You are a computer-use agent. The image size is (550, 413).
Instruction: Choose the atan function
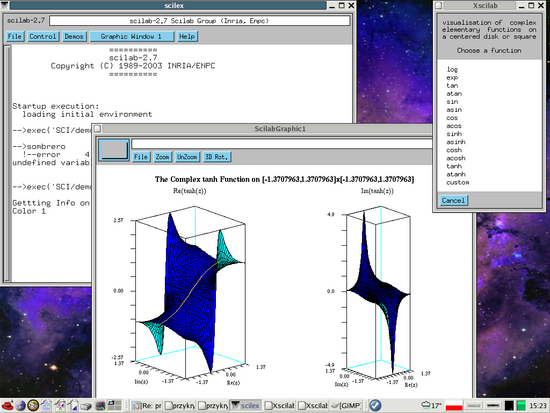click(x=454, y=94)
